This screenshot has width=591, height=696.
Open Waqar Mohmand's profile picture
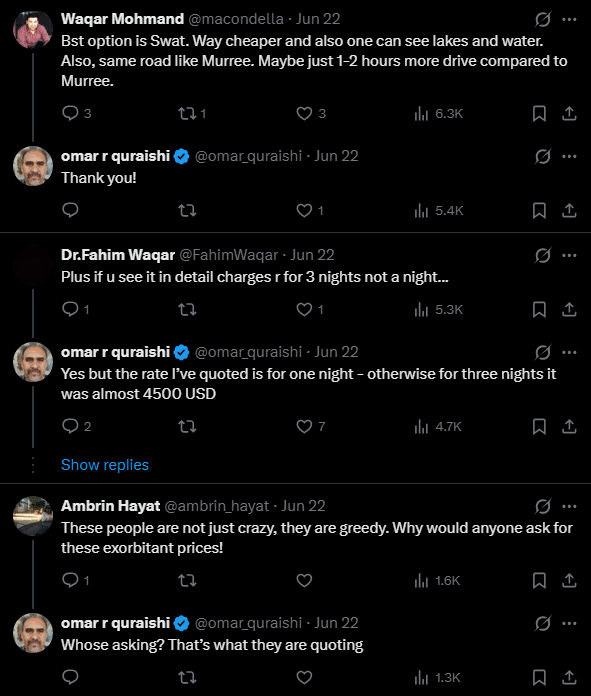tap(33, 30)
